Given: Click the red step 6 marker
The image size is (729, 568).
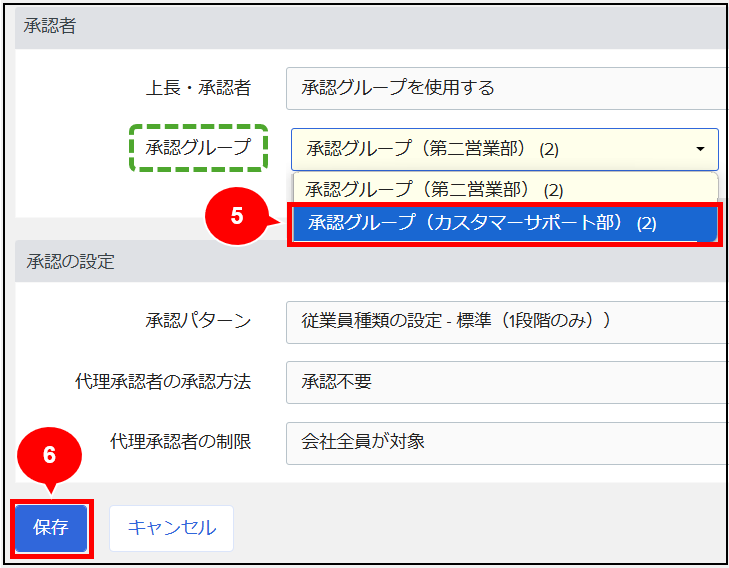Looking at the screenshot, I should click(x=49, y=454).
